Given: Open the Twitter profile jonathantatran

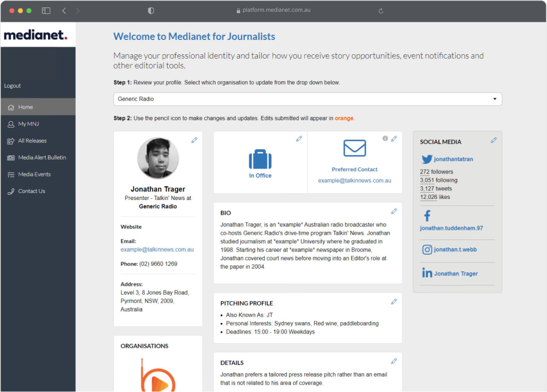Looking at the screenshot, I should (453, 159).
